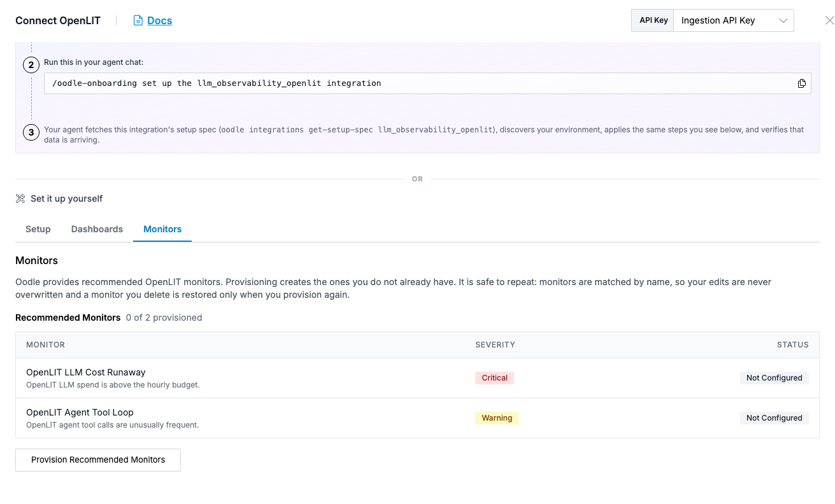The width and height of the screenshot is (835, 504).
Task: Click the Docs document icon
Action: [x=138, y=20]
